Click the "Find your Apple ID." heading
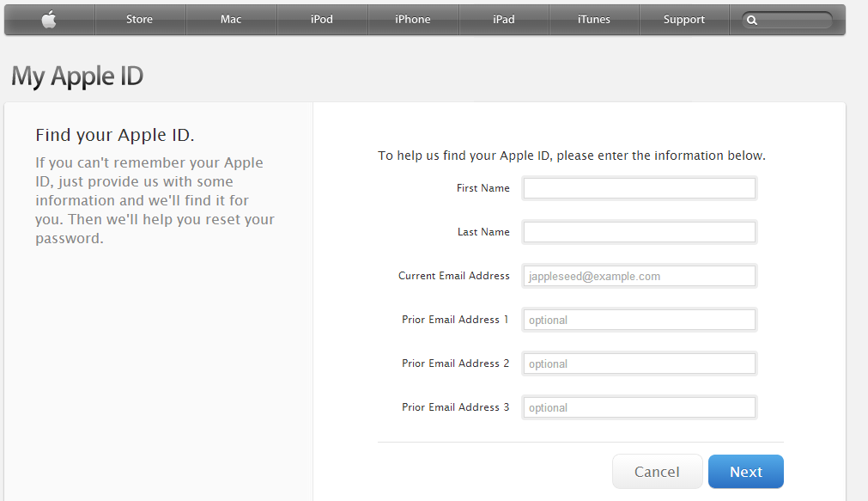This screenshot has height=501, width=868. tap(114, 135)
